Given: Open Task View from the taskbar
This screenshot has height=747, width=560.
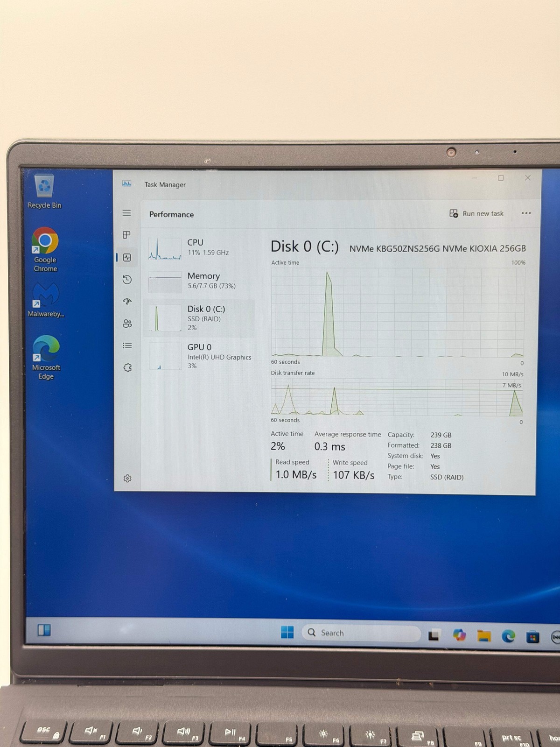Looking at the screenshot, I should pyautogui.click(x=434, y=635).
